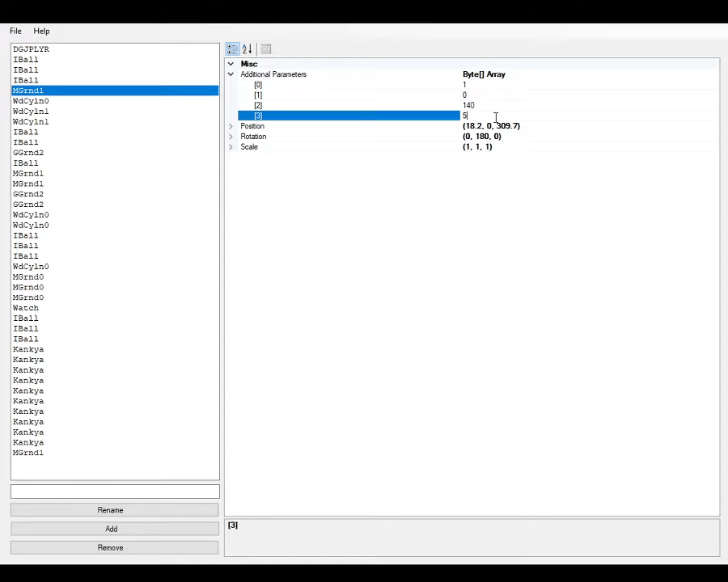Collapse the Additional Parameters group
The height and width of the screenshot is (582, 728).
(231, 74)
